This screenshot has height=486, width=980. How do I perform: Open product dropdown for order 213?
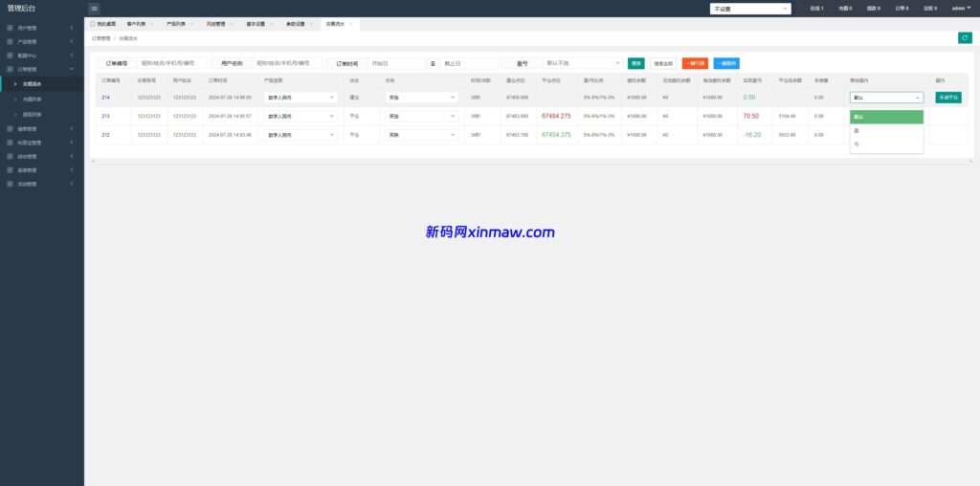click(301, 116)
